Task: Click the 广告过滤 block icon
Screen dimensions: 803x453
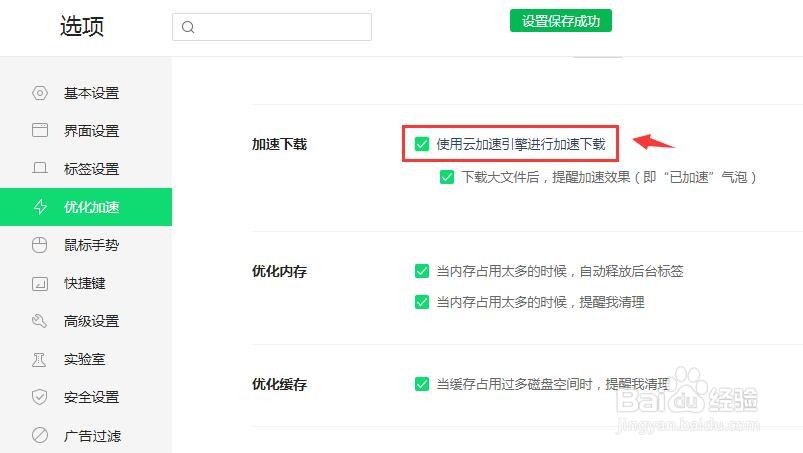Action: (39, 435)
